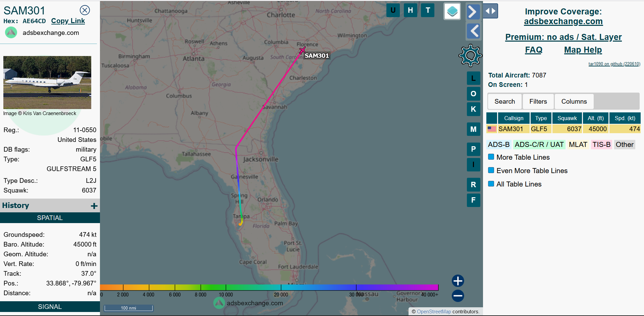Screen dimensions: 644x316
Task: Click the R map button
Action: click(x=473, y=185)
